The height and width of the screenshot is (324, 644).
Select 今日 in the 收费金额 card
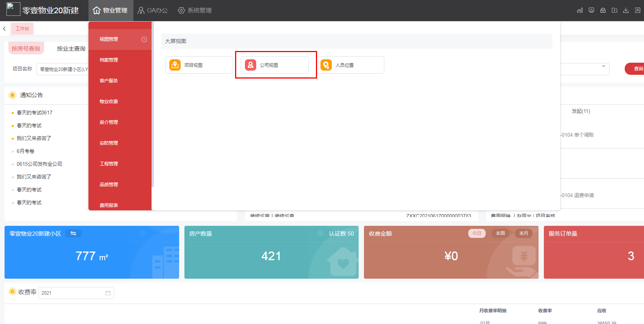477,233
